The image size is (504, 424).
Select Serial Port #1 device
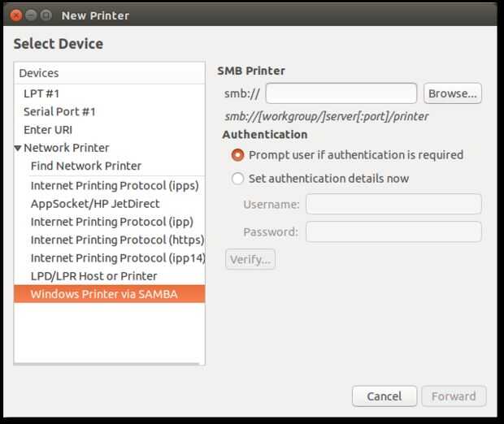click(59, 112)
